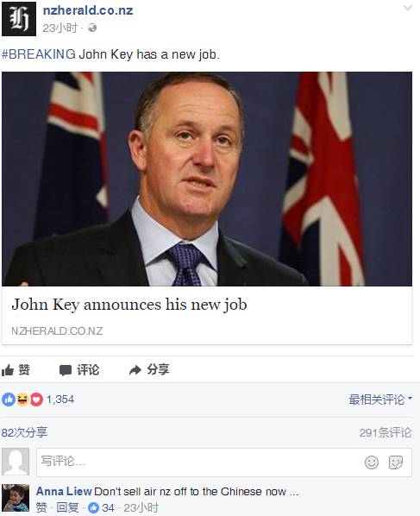Click the 回复 reply link under Anna Liew's comment
This screenshot has height=516, width=420.
point(67,507)
